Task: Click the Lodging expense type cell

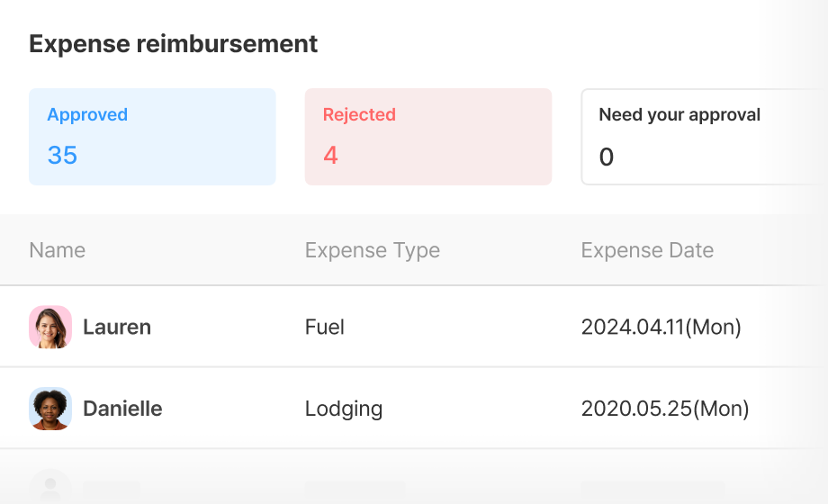Action: pyautogui.click(x=344, y=409)
